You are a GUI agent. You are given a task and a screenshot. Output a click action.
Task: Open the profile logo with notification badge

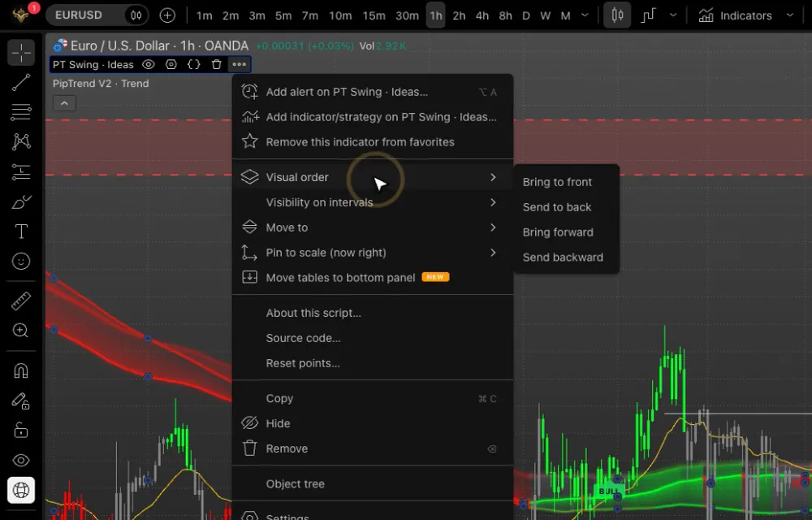point(23,14)
